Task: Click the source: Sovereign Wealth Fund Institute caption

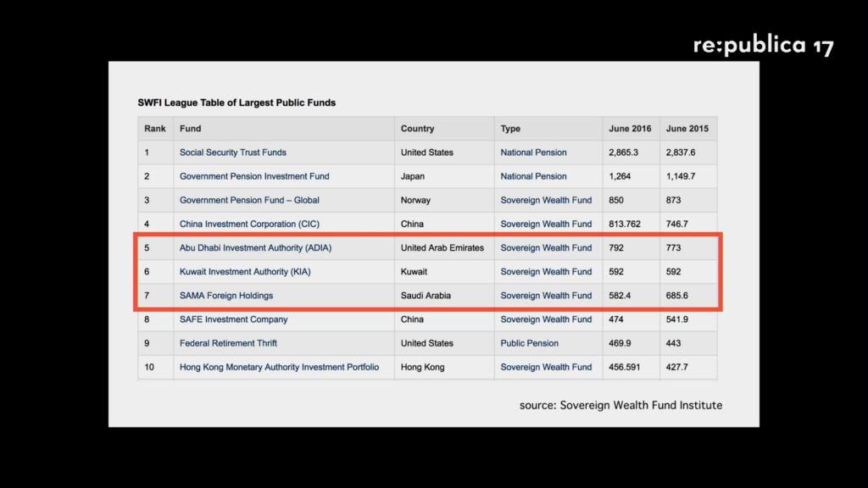Action: click(620, 405)
